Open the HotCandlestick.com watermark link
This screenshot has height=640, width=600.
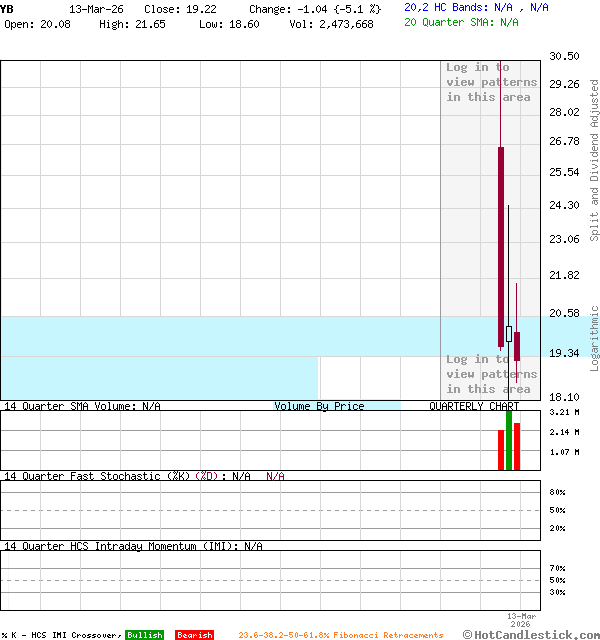point(531,634)
